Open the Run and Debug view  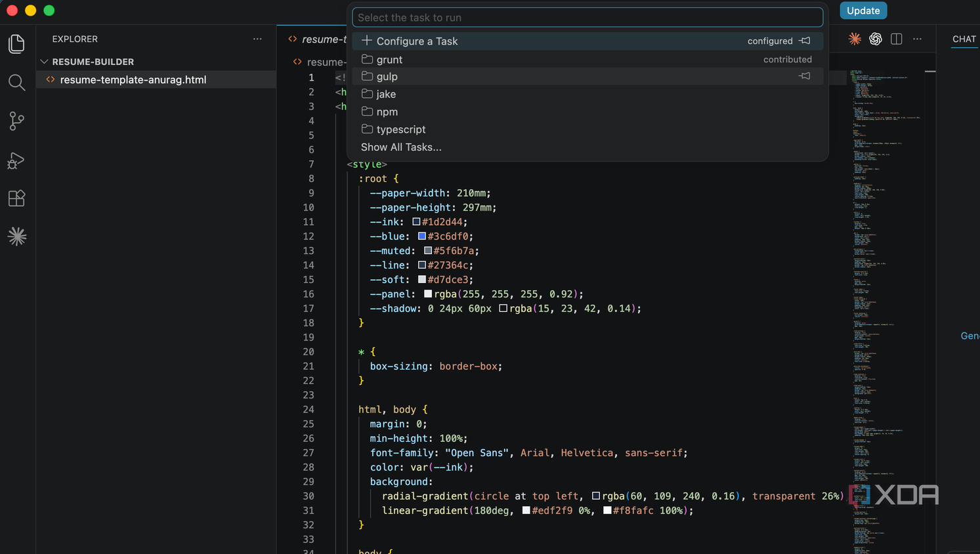[16, 160]
